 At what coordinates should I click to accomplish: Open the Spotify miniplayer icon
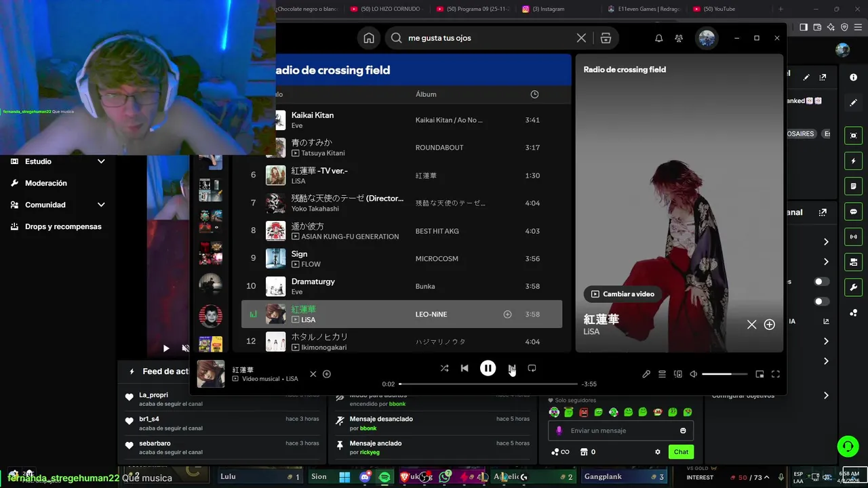coord(759,374)
